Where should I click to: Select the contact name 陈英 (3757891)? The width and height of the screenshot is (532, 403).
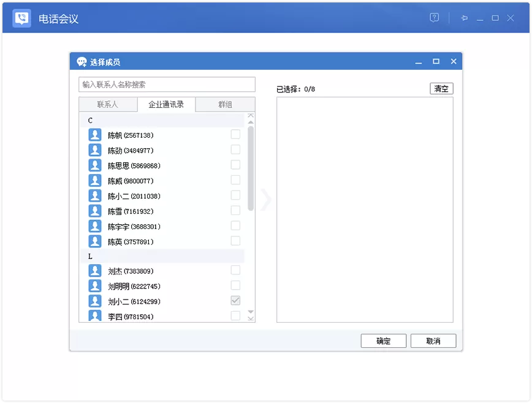coord(131,242)
